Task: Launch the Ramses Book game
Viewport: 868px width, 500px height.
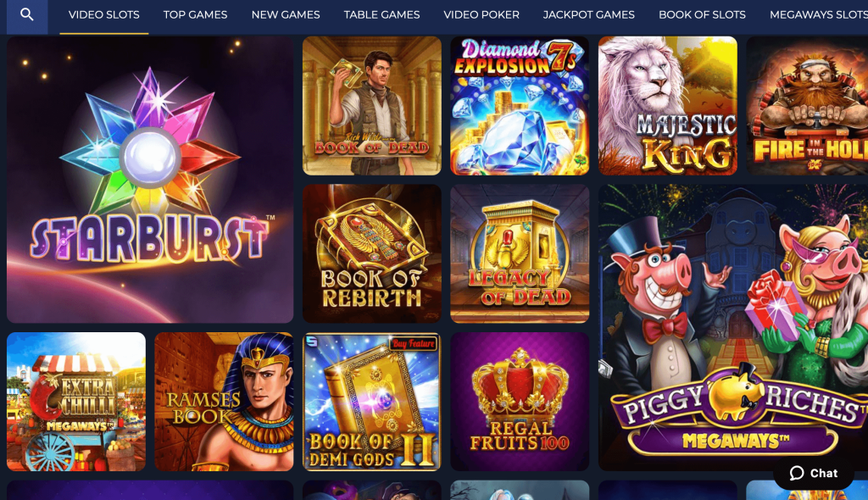Action: pyautogui.click(x=224, y=402)
